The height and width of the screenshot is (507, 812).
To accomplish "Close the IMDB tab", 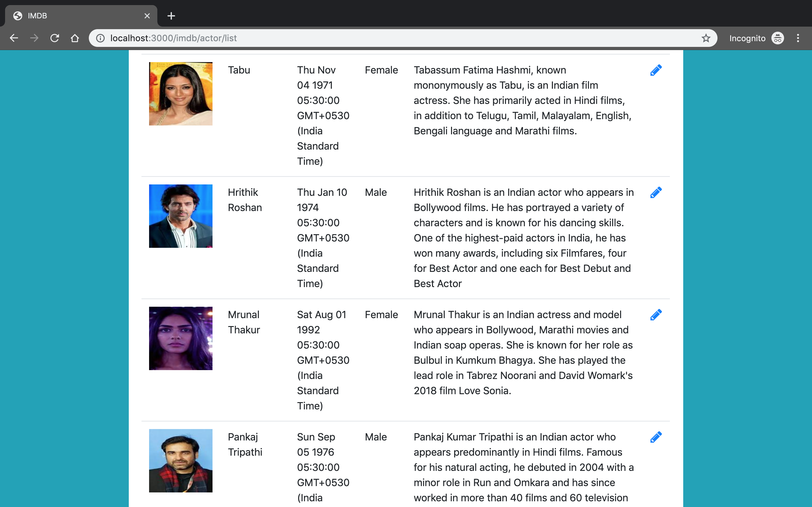I will pos(147,16).
